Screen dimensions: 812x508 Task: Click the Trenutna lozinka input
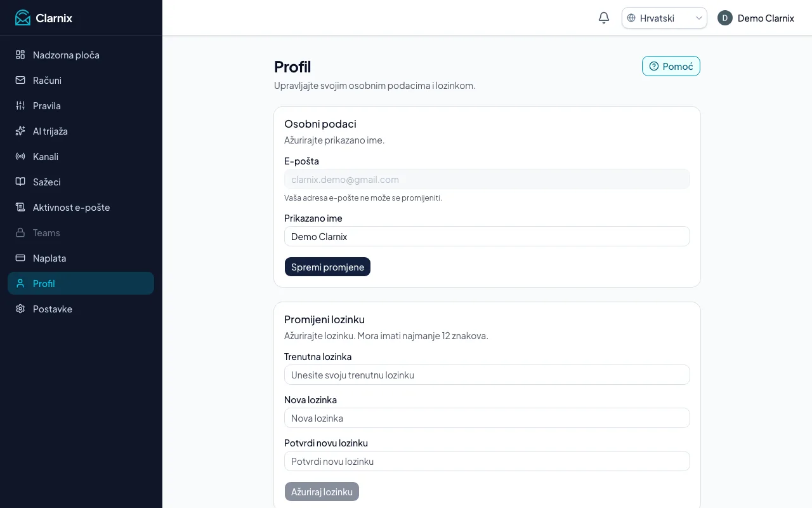487,375
